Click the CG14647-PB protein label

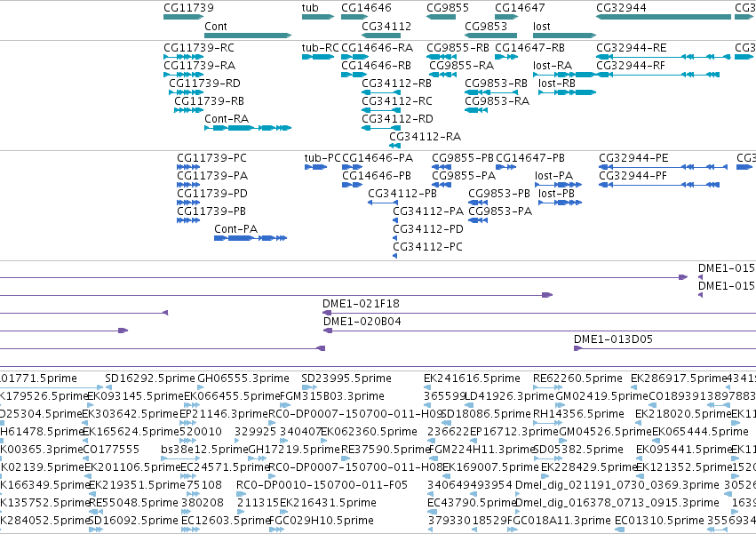pyautogui.click(x=530, y=158)
